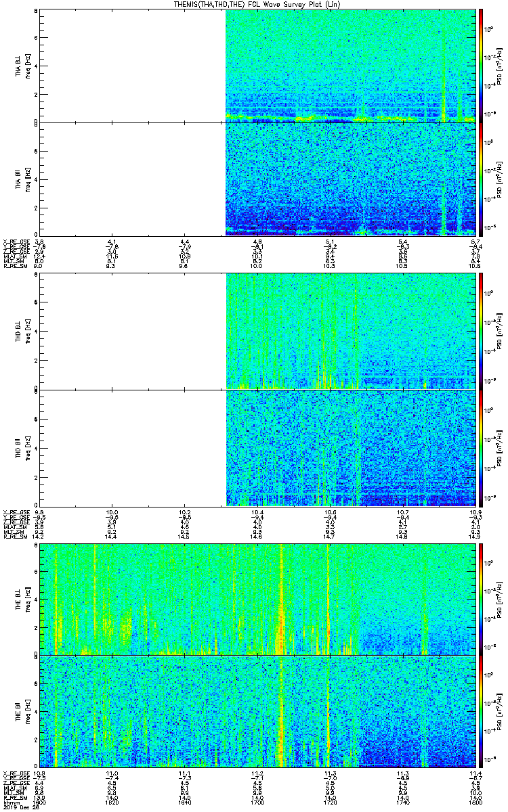Select the THE B∥ spectrogram panel

point(257,710)
